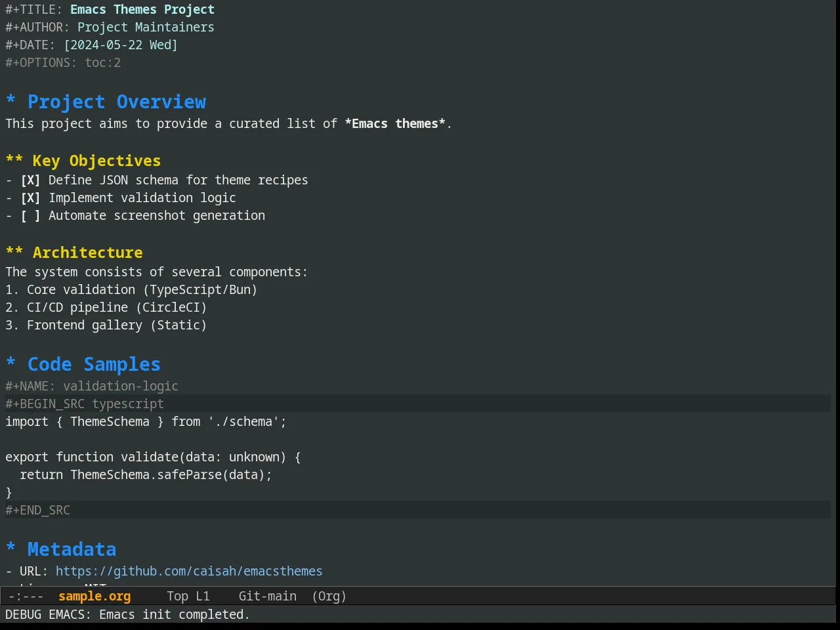The height and width of the screenshot is (630, 840).
Task: Click '3. Frontend gallery (Static)' item
Action: [106, 325]
